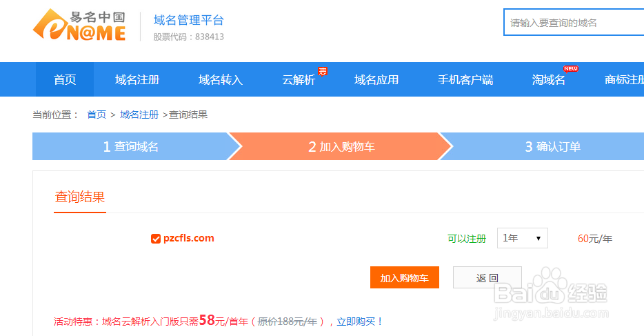Select the 查询结果 tab heading
Image resolution: width=644 pixels, height=336 pixels.
tap(80, 197)
